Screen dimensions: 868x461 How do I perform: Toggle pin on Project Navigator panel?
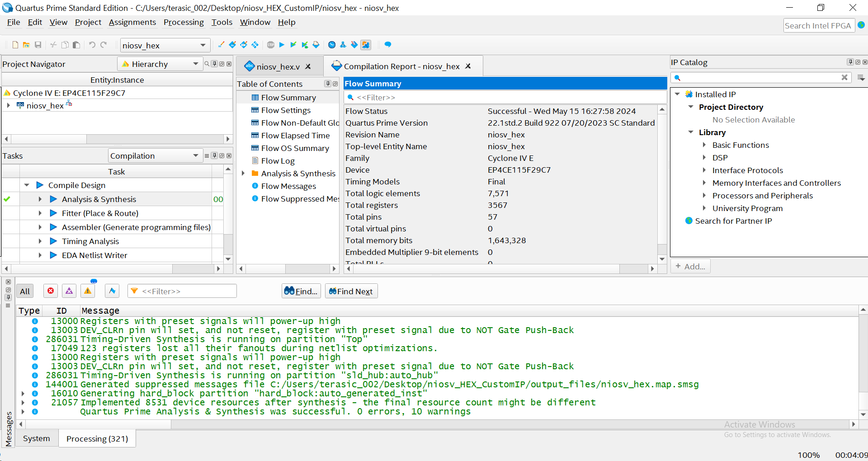[215, 64]
